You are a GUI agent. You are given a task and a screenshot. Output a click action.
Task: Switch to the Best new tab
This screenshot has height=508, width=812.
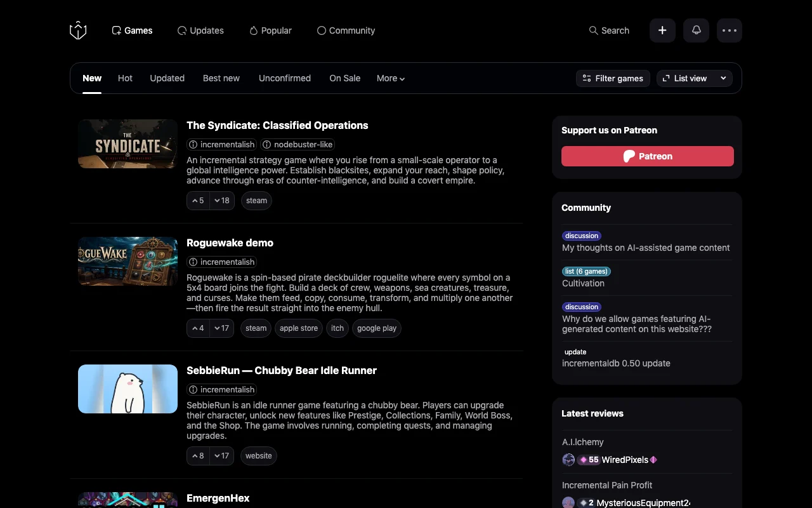coord(221,78)
